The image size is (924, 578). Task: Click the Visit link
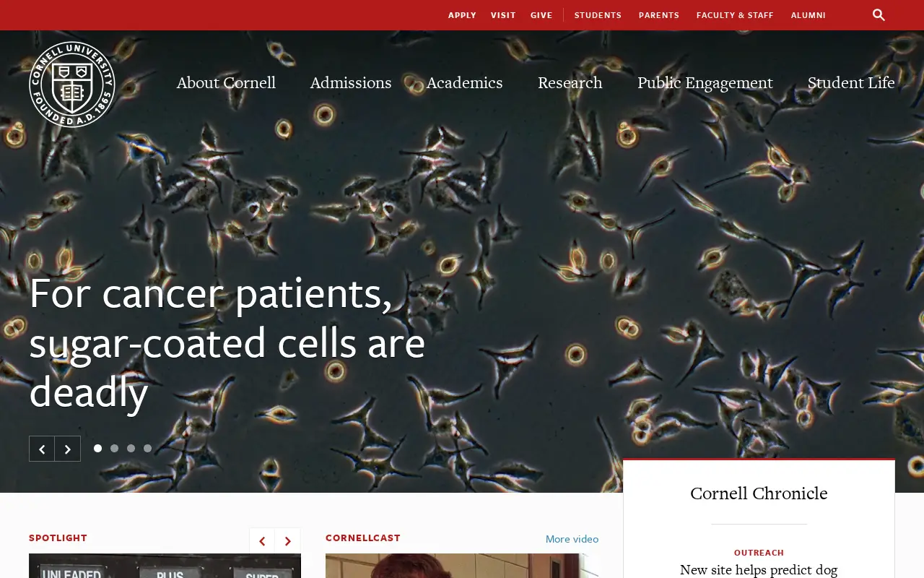coord(503,15)
